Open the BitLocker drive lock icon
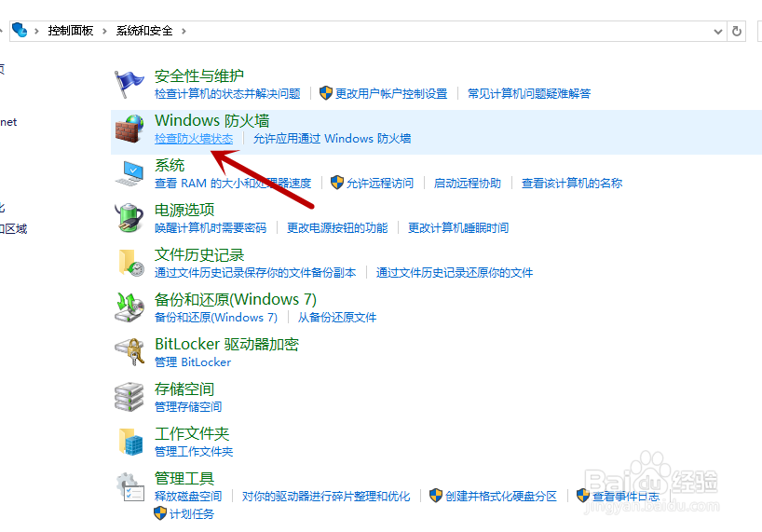 [129, 352]
